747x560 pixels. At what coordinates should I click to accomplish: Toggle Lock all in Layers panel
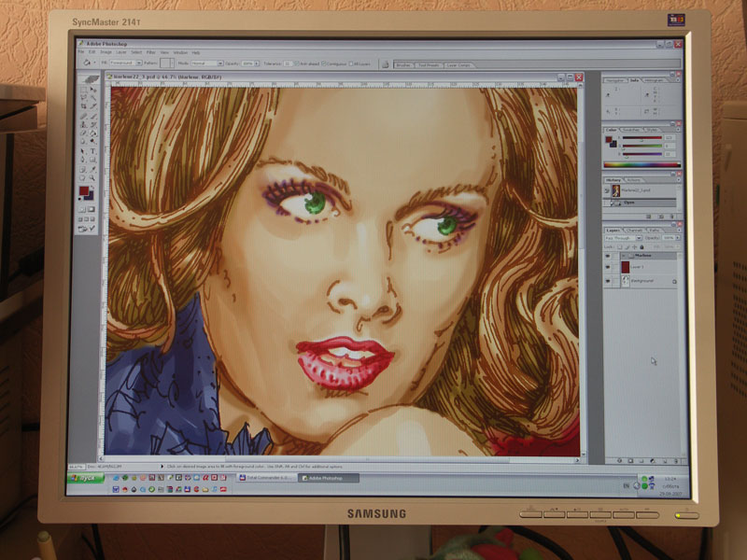pyautogui.click(x=641, y=247)
